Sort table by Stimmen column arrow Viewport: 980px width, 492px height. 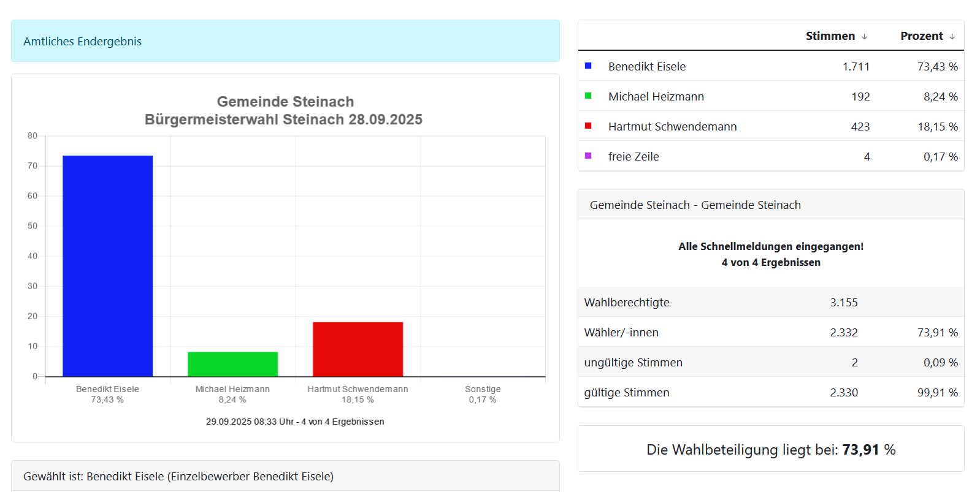tap(864, 37)
